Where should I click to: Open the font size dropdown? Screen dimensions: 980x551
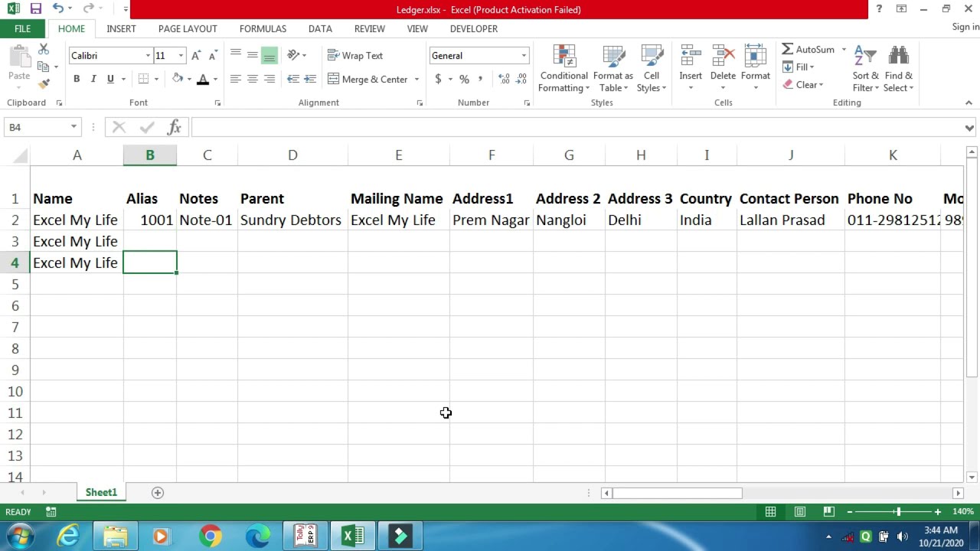pyautogui.click(x=181, y=55)
